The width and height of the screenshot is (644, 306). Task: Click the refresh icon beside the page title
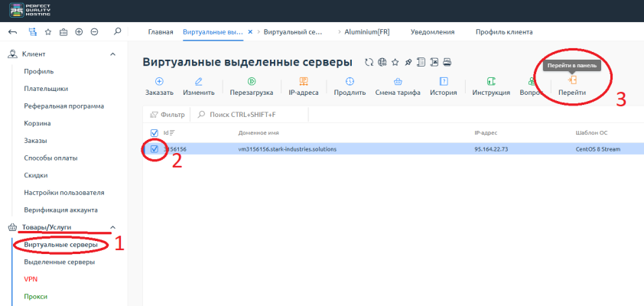click(x=369, y=62)
